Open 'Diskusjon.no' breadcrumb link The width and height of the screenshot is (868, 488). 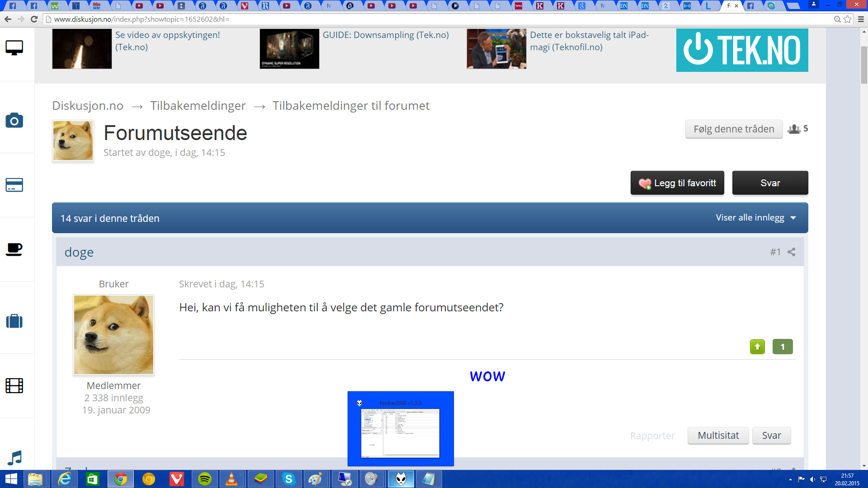(x=88, y=106)
